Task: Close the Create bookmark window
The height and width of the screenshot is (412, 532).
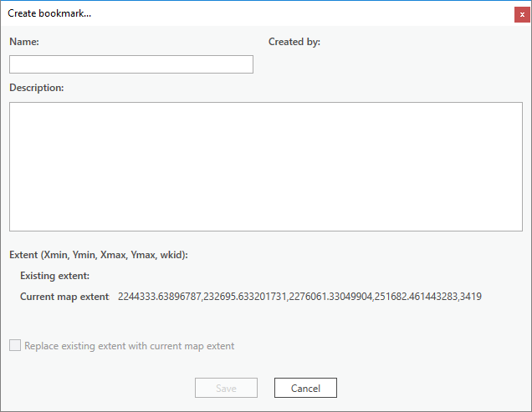Action: [522, 14]
